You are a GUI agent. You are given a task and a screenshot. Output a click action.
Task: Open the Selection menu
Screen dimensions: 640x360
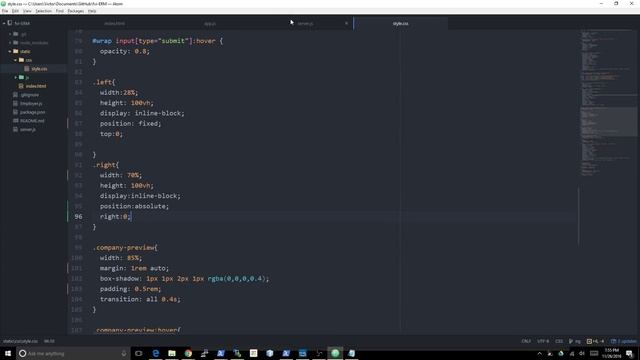click(x=43, y=11)
